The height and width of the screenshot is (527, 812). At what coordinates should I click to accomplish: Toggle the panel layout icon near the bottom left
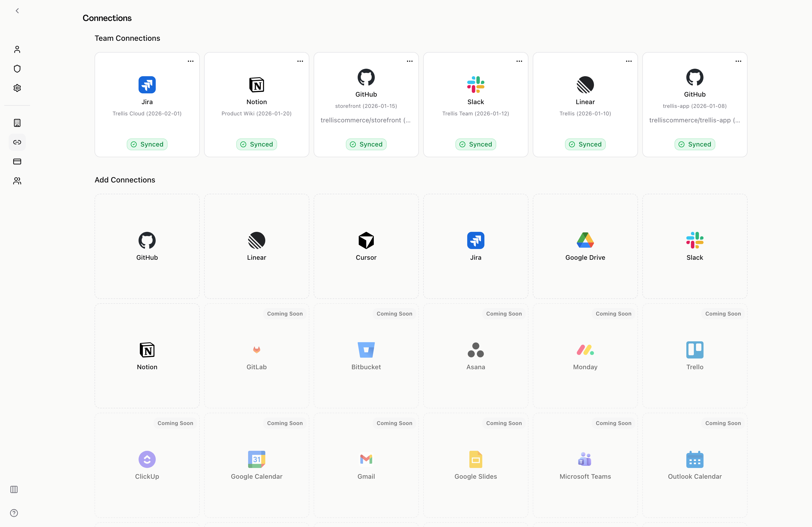coord(14,489)
